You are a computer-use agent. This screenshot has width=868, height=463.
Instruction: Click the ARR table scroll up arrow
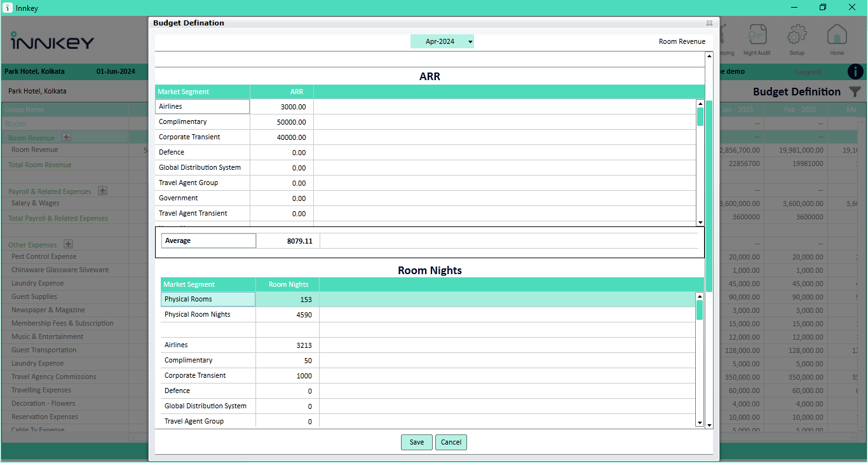[x=700, y=103]
